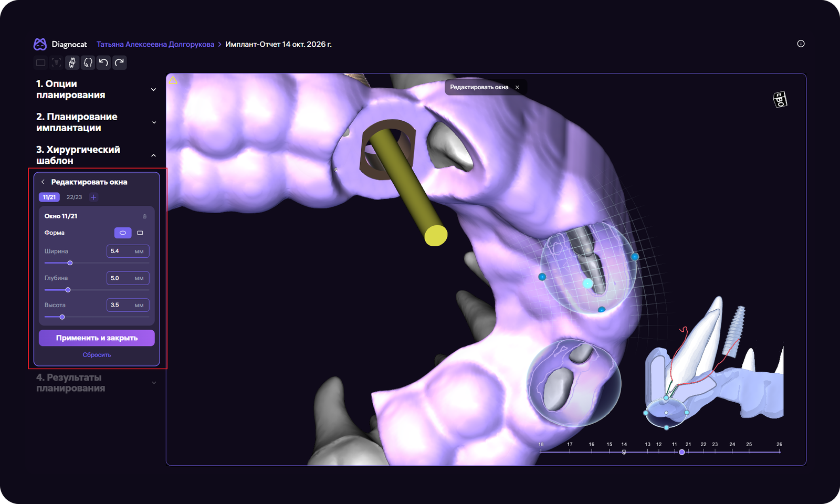Add a new window with plus icon
This screenshot has width=840, height=504.
tap(93, 197)
